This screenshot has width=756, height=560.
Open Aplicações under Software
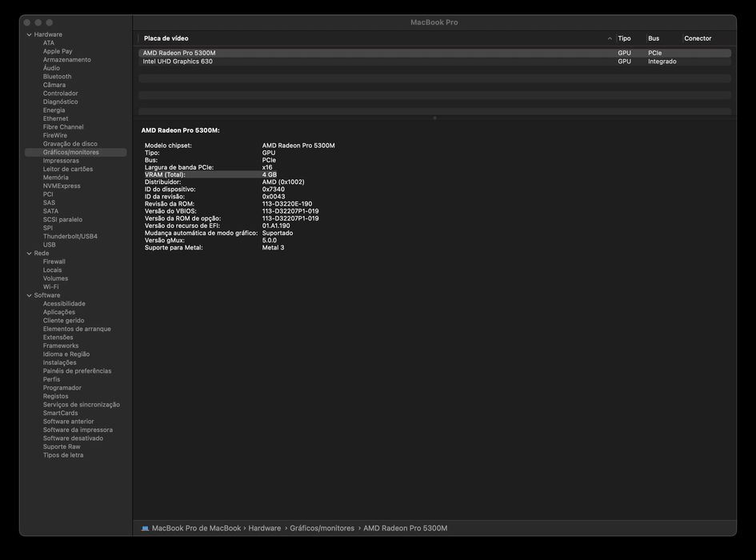[59, 312]
